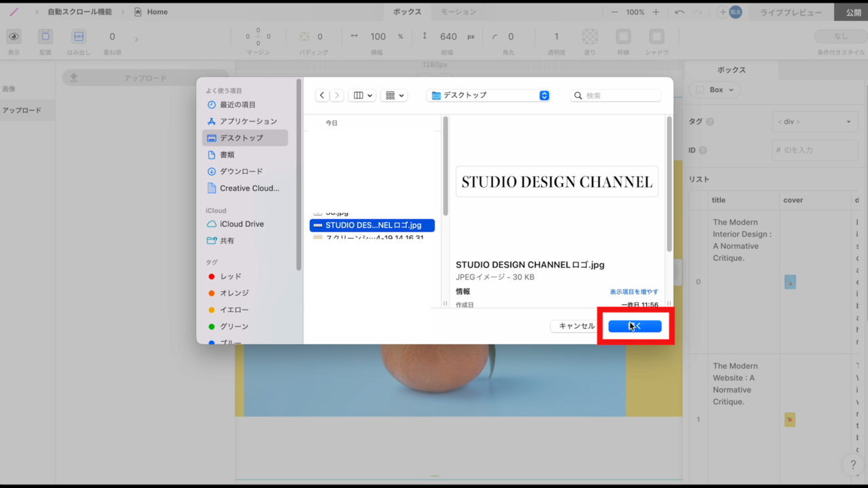Screen dimensions: 868x488
Task: Zoom in with the plus icon
Action: click(x=656, y=12)
